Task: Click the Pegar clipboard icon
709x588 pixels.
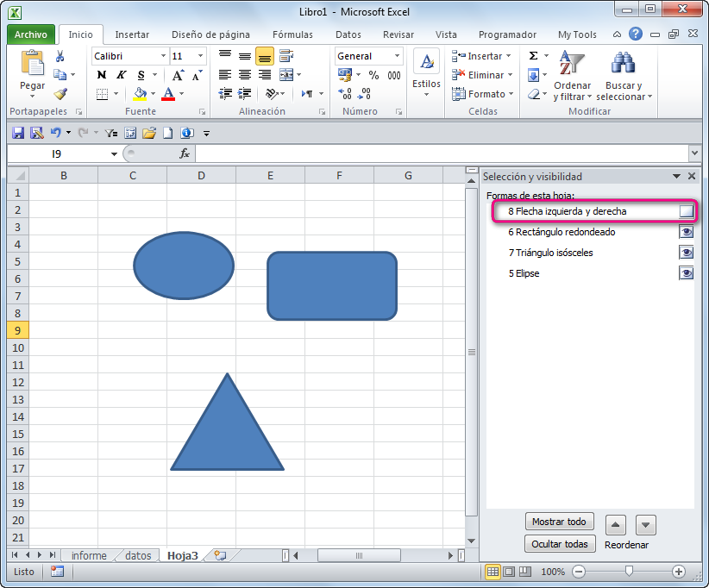Action: coord(32,63)
